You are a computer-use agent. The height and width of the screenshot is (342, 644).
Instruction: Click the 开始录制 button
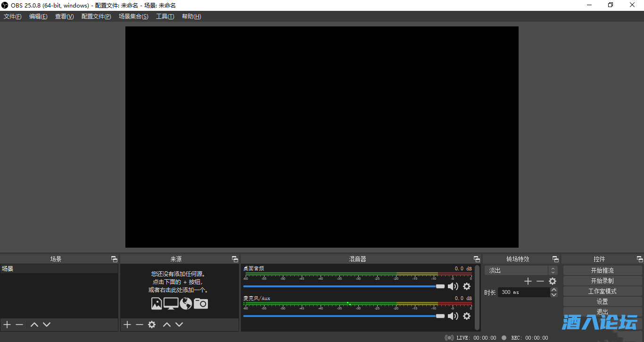603,281
